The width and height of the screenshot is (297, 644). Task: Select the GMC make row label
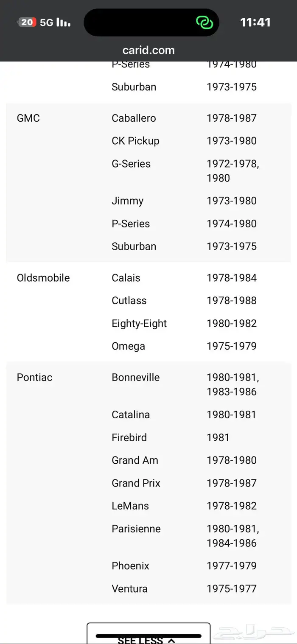(x=28, y=118)
